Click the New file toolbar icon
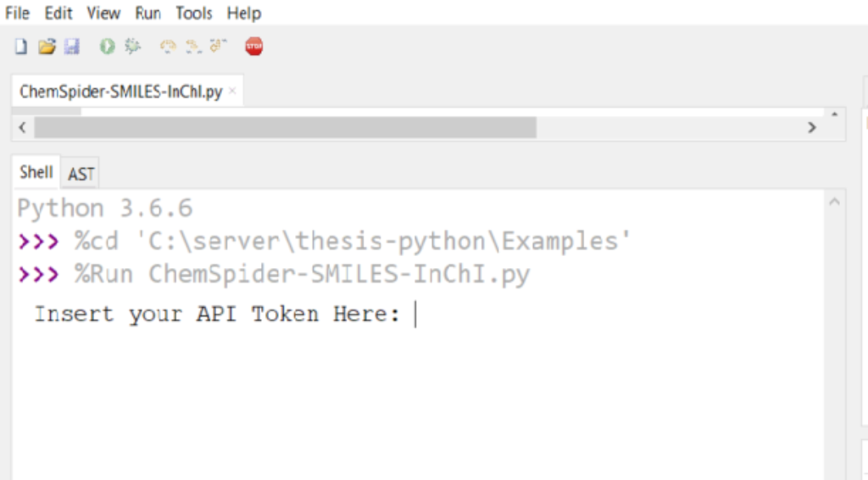Screen dimensions: 868x480 21,47
